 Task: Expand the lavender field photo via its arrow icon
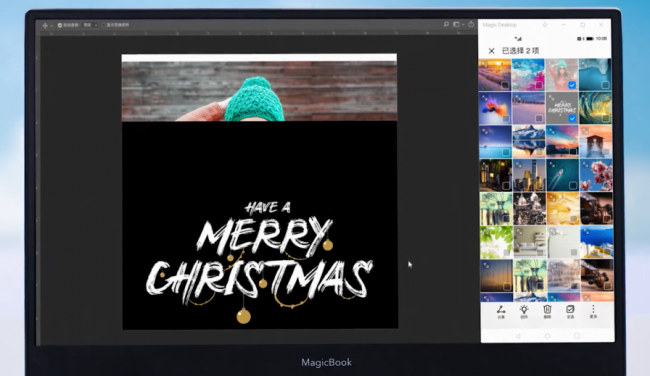pyautogui.click(x=484, y=64)
